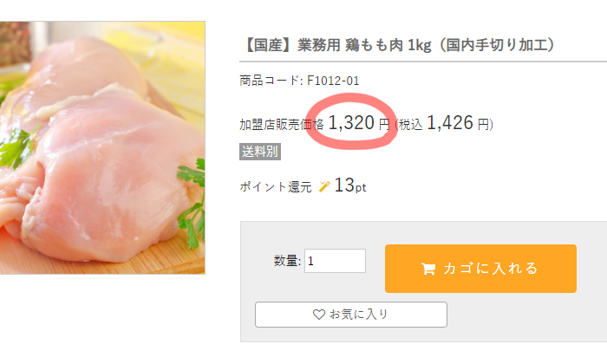Click the shopping cart icon
Viewport: 607px width, 364px height.
tap(428, 269)
